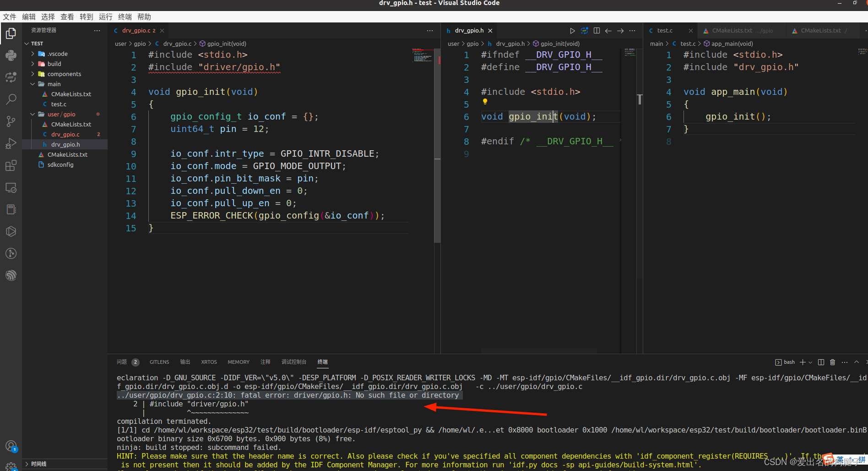Viewport: 868px width, 471px height.
Task: Go back with left arrow icon
Action: pos(608,31)
